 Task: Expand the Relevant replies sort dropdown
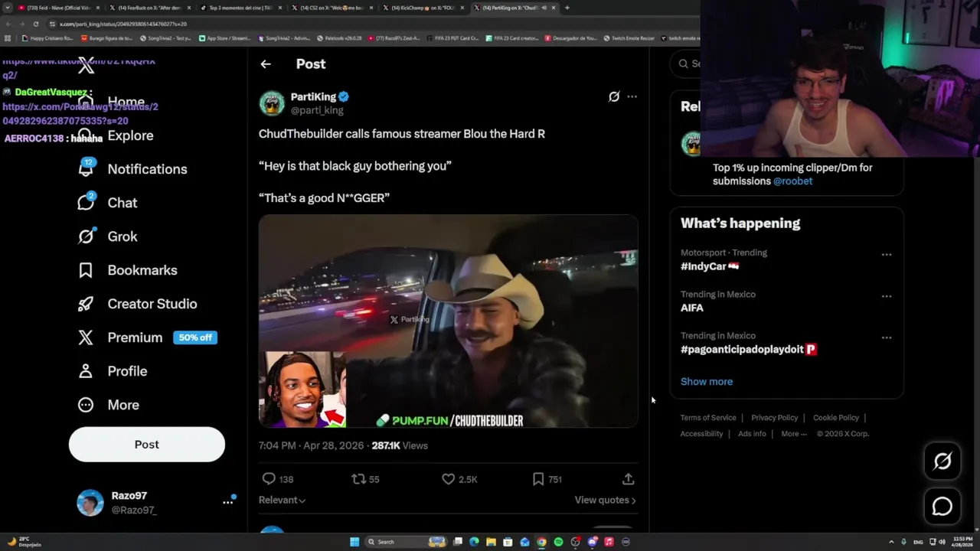(x=282, y=500)
